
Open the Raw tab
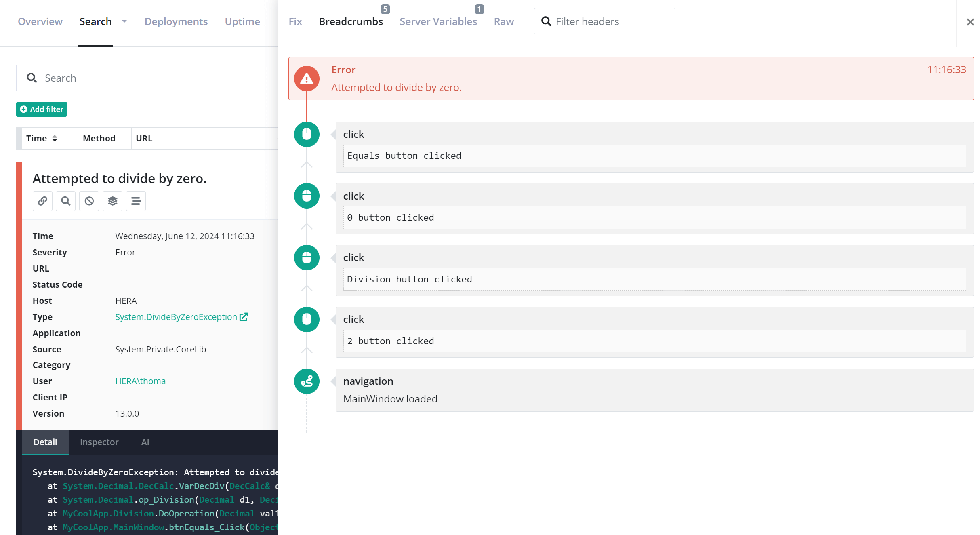(x=504, y=21)
